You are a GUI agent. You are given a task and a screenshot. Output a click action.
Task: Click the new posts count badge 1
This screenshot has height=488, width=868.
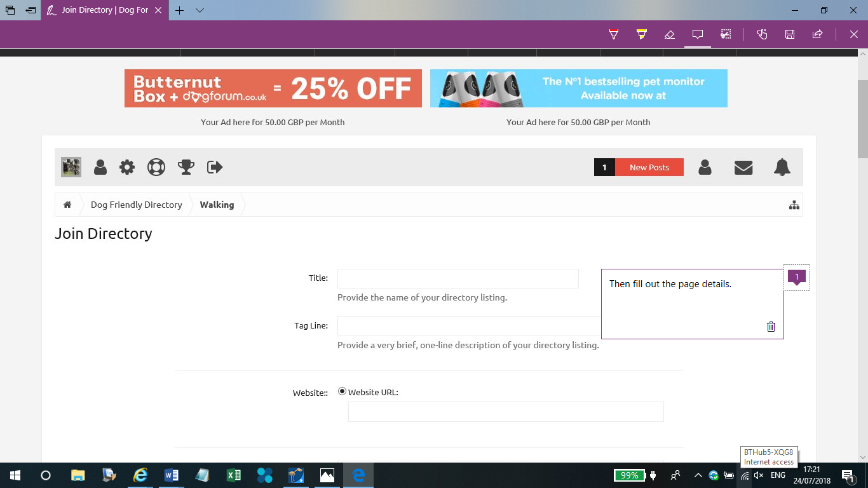[x=604, y=167]
